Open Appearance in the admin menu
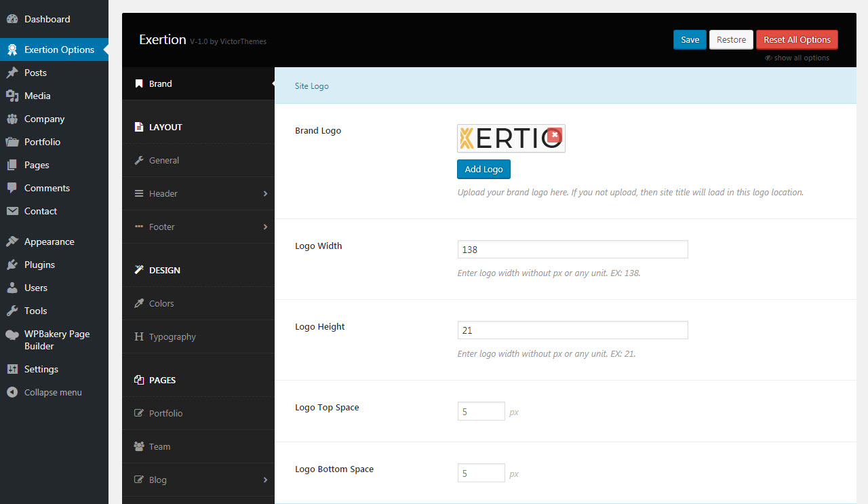 point(49,241)
